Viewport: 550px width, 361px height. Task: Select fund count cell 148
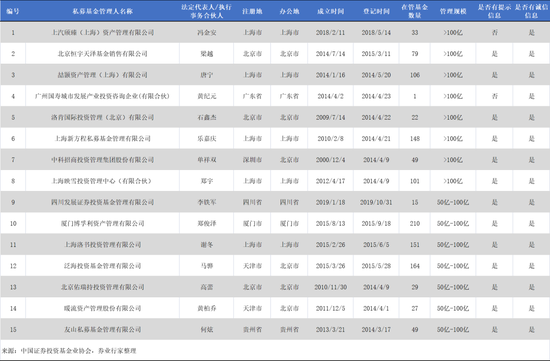pos(415,139)
